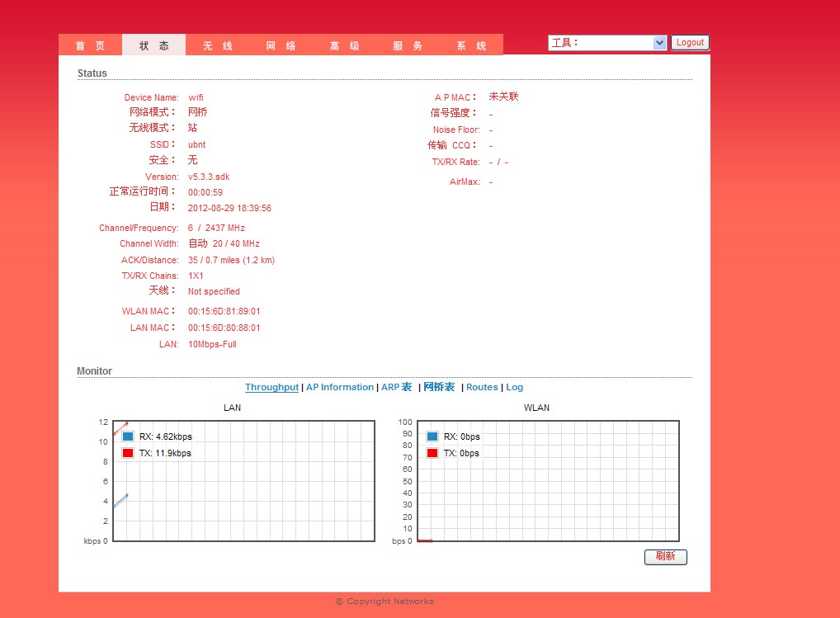Open the Log link
840x618 pixels.
pos(514,387)
